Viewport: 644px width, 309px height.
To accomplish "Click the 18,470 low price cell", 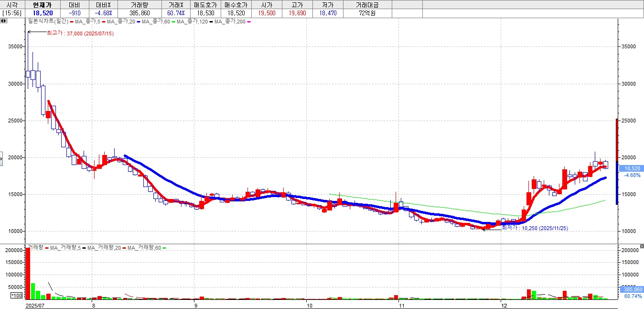I will 327,13.
